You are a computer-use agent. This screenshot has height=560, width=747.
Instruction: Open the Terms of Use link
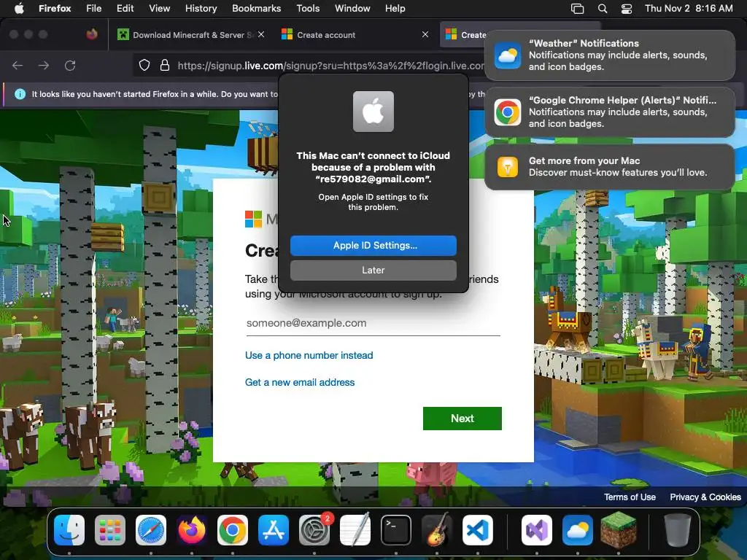point(630,497)
